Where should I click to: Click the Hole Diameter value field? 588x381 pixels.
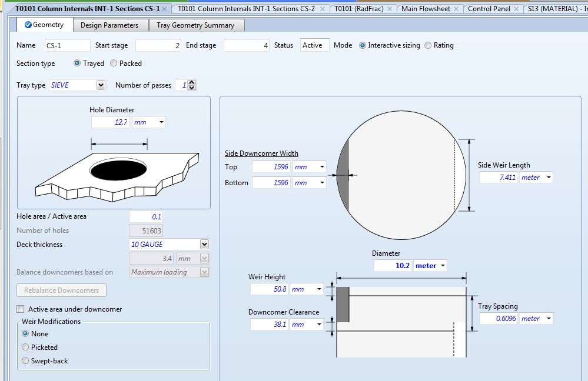[110, 122]
